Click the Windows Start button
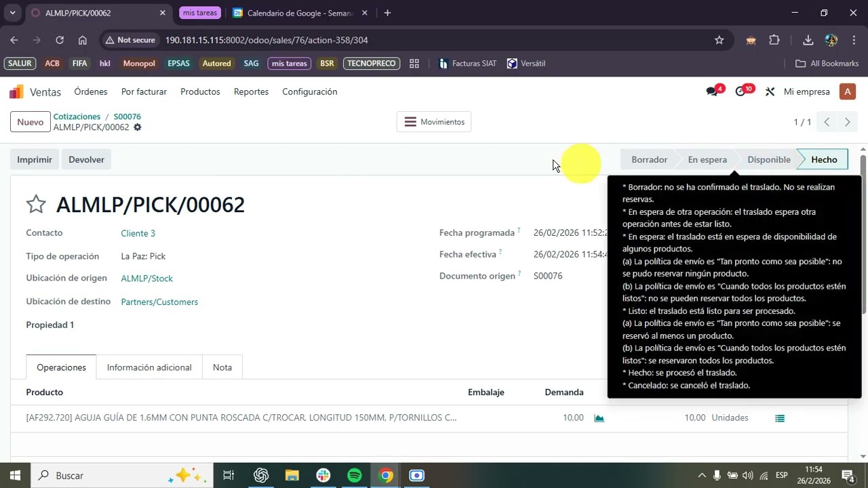 [15, 475]
